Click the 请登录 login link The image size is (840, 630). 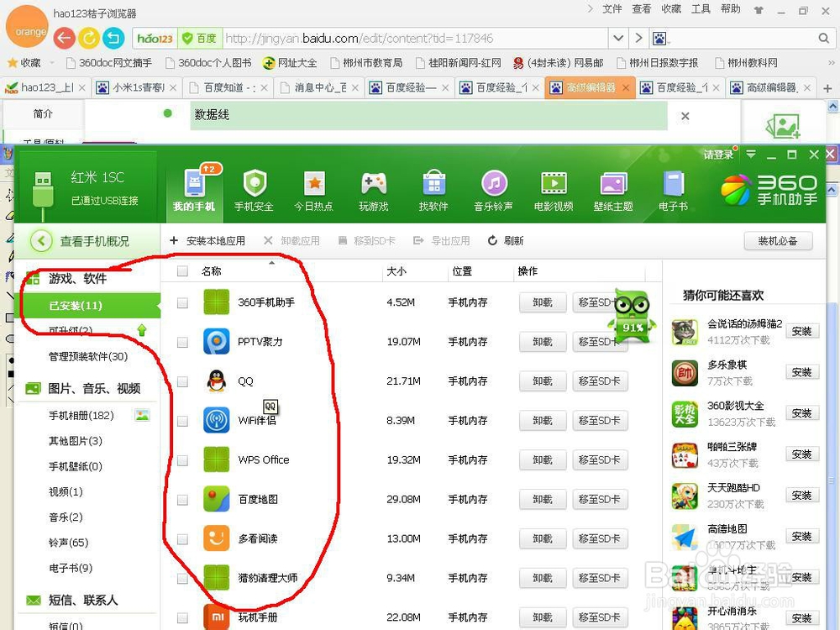(x=719, y=155)
